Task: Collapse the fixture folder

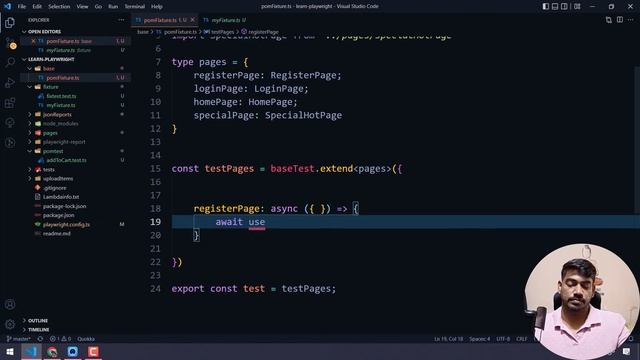Action: click(51, 87)
